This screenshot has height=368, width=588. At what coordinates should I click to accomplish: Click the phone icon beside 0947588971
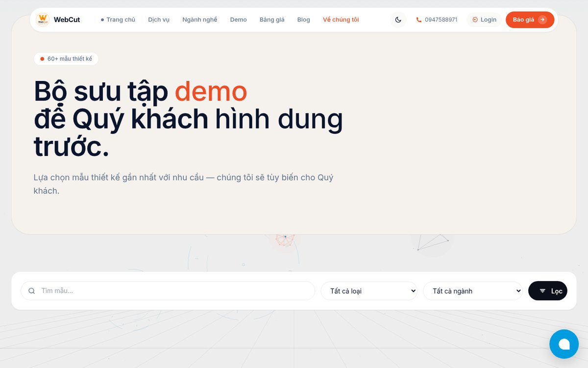coord(418,20)
